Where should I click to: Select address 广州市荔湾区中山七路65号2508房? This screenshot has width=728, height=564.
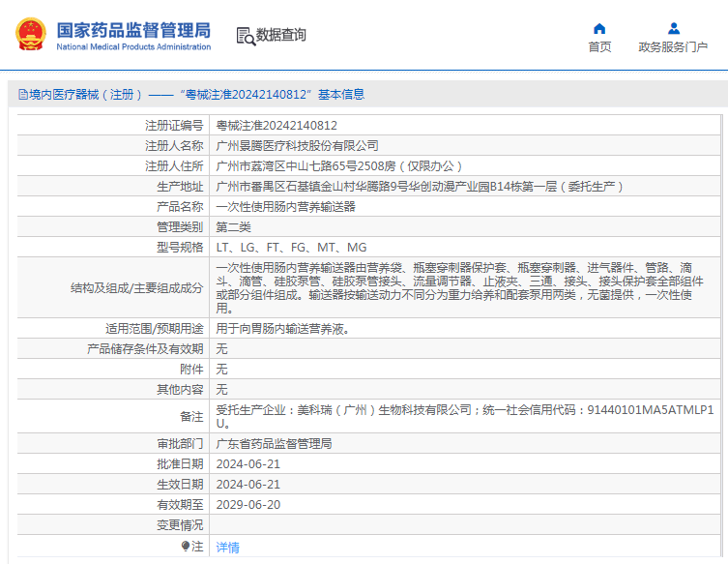click(x=339, y=166)
